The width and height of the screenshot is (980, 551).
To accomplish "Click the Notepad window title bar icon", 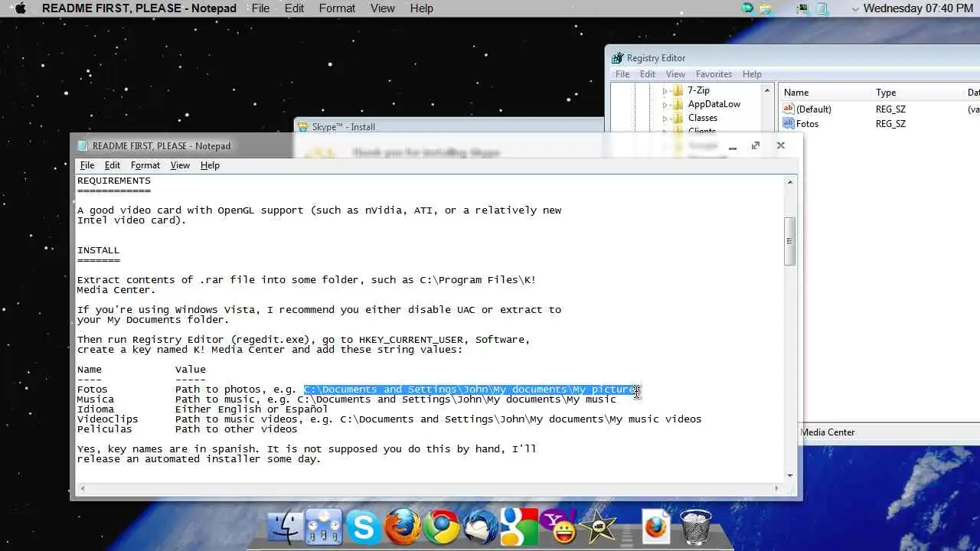I will tap(83, 146).
